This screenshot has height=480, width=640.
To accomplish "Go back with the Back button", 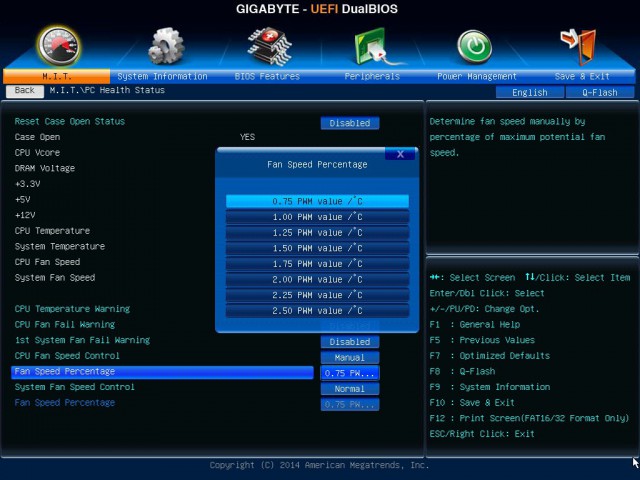I will [24, 91].
